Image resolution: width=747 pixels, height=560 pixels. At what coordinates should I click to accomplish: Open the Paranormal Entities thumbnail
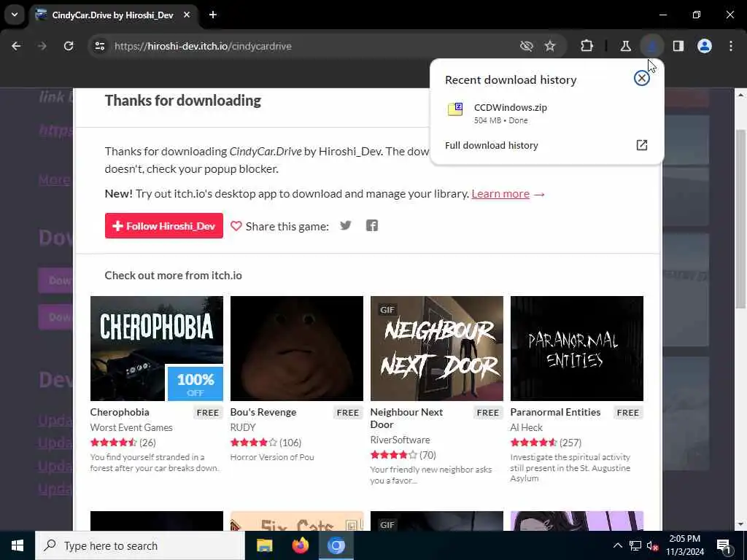(x=576, y=349)
